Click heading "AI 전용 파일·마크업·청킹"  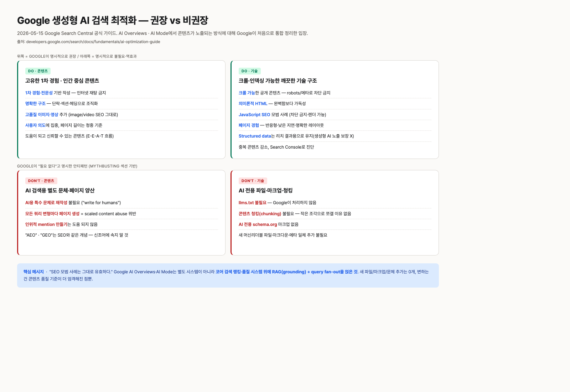[x=265, y=191]
